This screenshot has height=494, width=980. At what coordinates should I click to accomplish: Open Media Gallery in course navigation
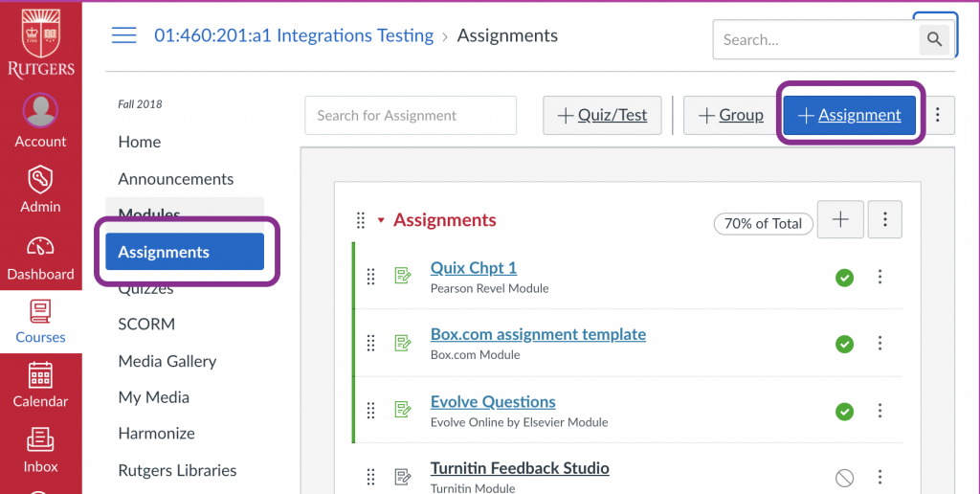tap(167, 361)
